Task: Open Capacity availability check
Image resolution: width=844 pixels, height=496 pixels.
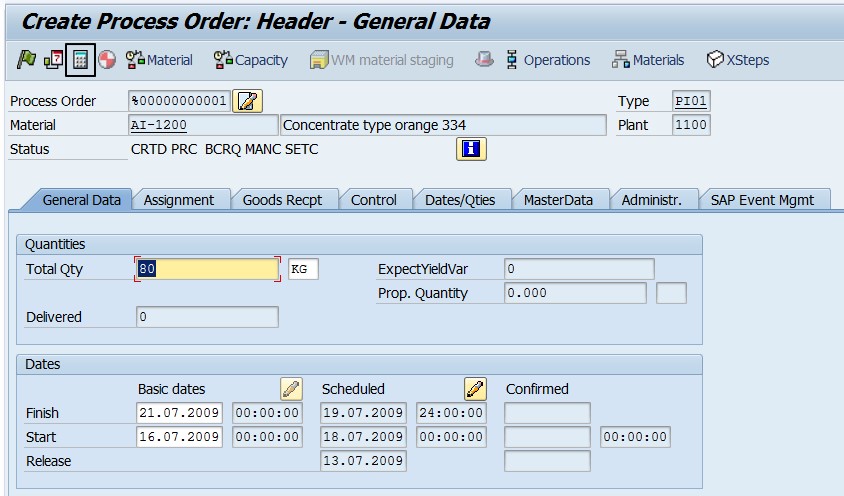Action: [x=250, y=60]
